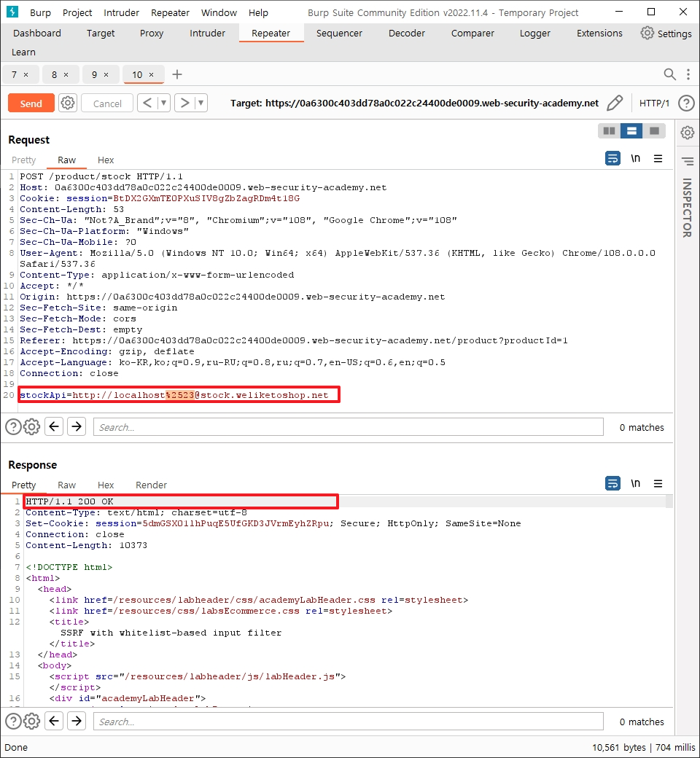Add a new Repeater tab
The height and width of the screenshot is (758, 700).
(177, 74)
